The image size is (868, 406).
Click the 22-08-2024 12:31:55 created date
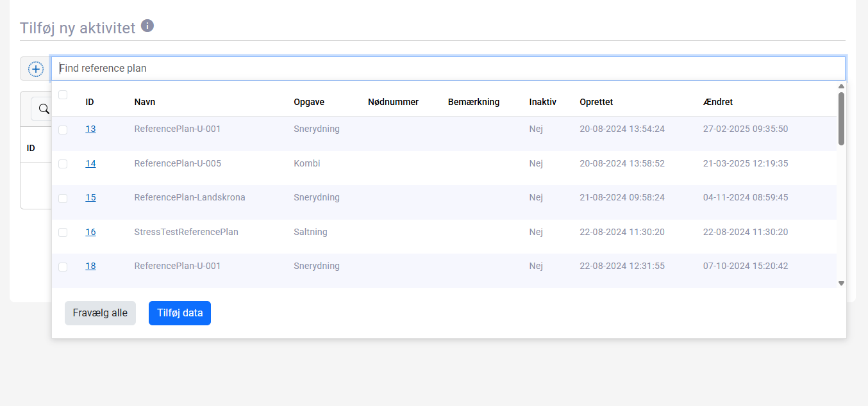(622, 266)
